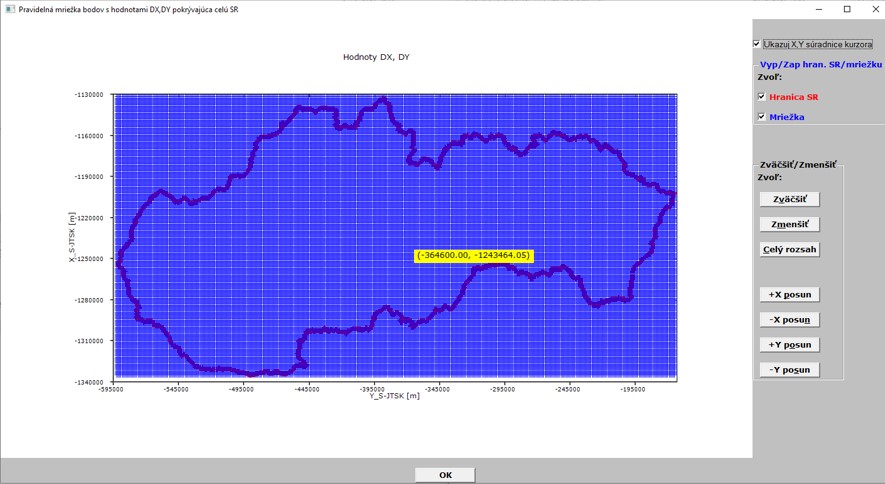Click the +X posun button
The width and height of the screenshot is (885, 484).
tap(790, 294)
